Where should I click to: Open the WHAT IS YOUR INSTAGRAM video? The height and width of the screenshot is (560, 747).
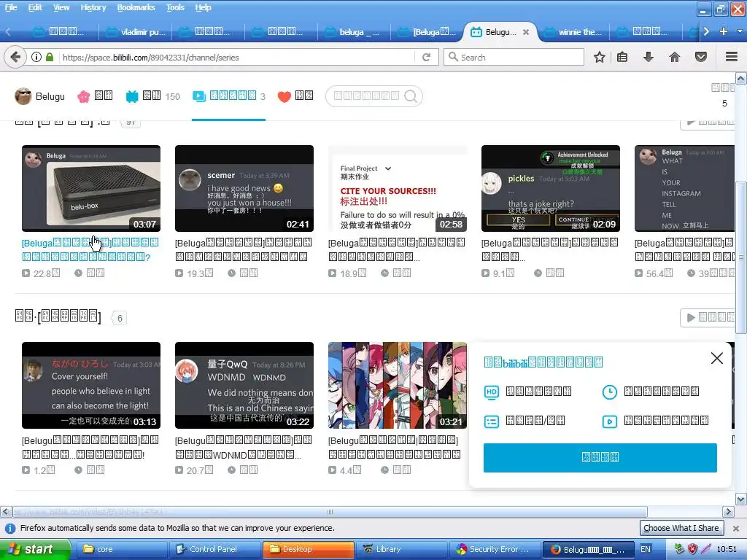(x=684, y=189)
